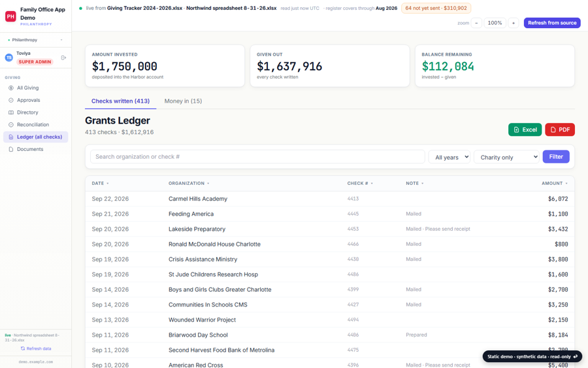Sort table by Amount column arrow
The height and width of the screenshot is (368, 588).
566,184
